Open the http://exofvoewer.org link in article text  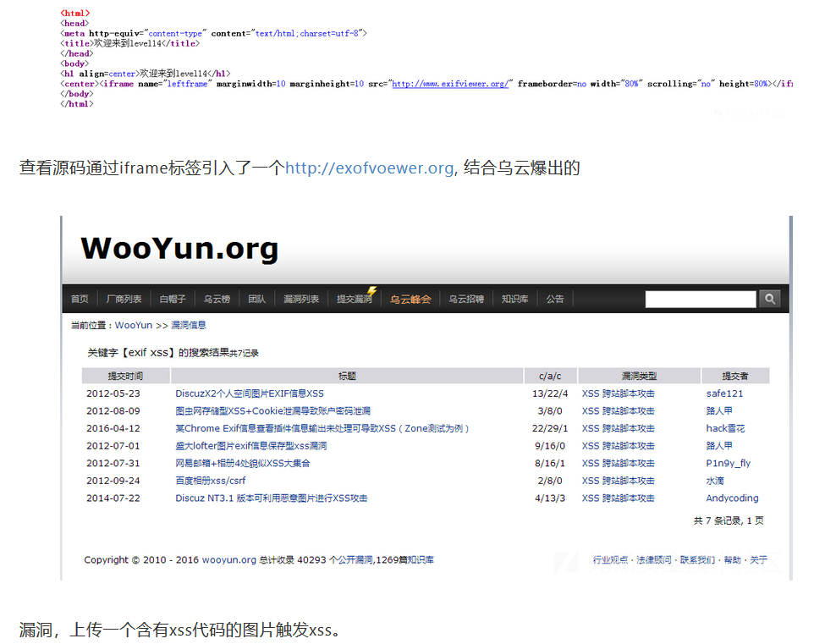(369, 168)
